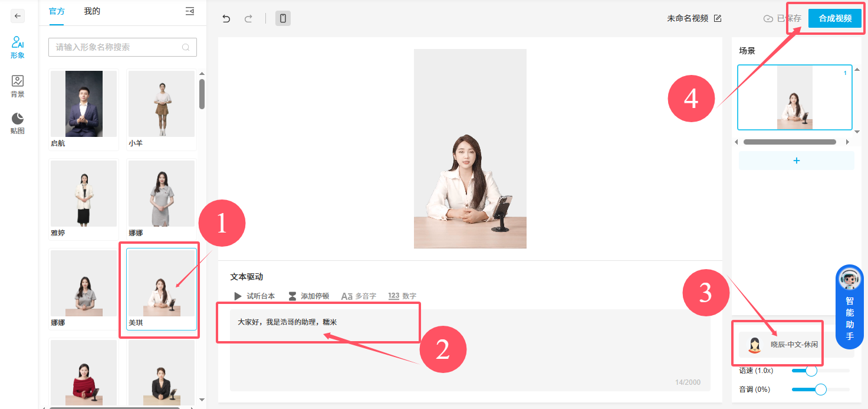868x409 pixels.
Task: Click the avatar name search field
Action: 118,47
